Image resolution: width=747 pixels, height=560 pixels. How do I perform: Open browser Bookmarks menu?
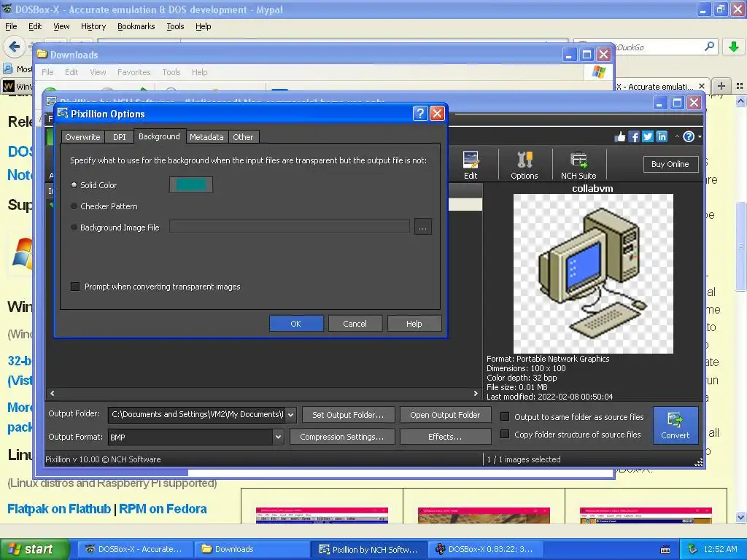tap(136, 26)
